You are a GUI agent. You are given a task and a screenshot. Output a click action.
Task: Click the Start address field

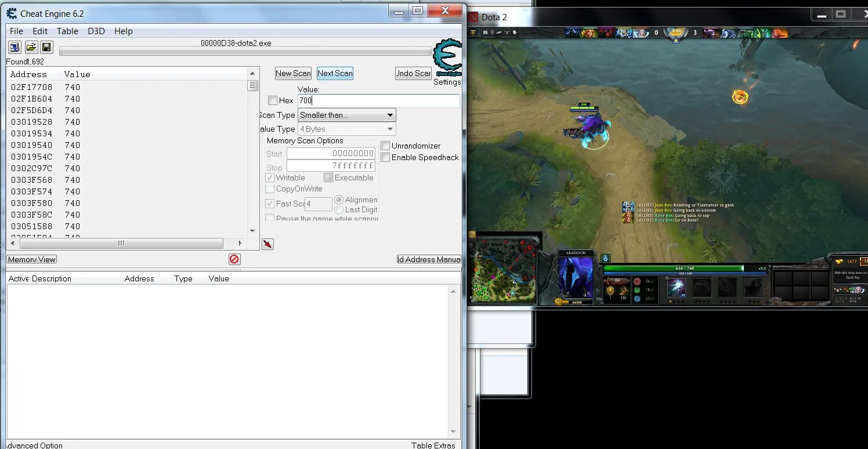(331, 154)
